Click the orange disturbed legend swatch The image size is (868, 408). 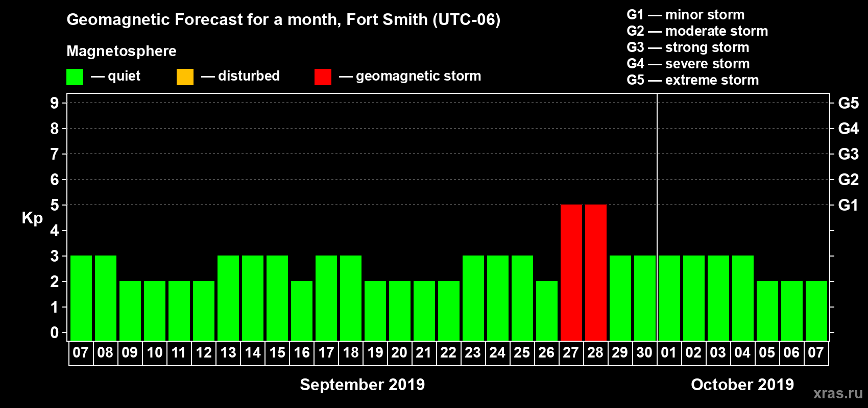185,77
